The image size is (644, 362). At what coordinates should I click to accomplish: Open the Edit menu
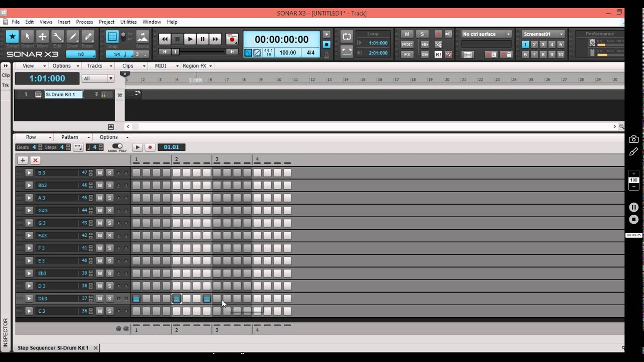pos(30,22)
